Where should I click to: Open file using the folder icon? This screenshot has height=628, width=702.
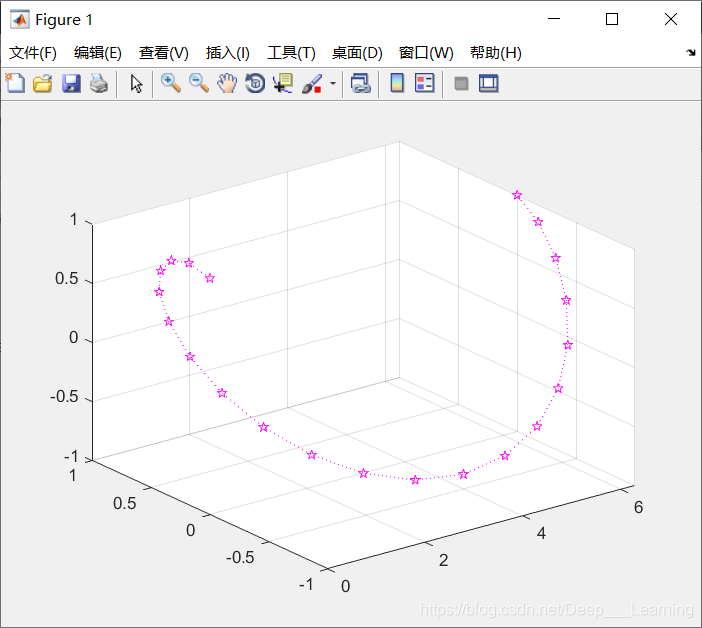pyautogui.click(x=43, y=83)
